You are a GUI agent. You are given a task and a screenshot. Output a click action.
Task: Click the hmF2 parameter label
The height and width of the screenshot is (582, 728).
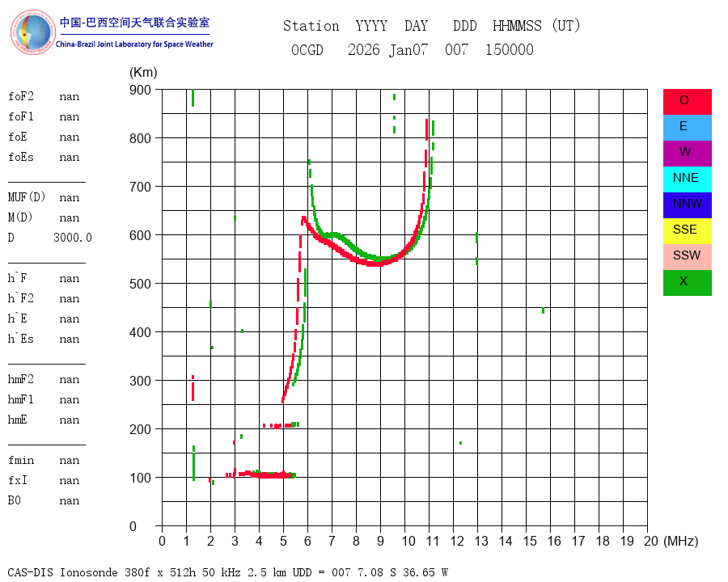[21, 379]
